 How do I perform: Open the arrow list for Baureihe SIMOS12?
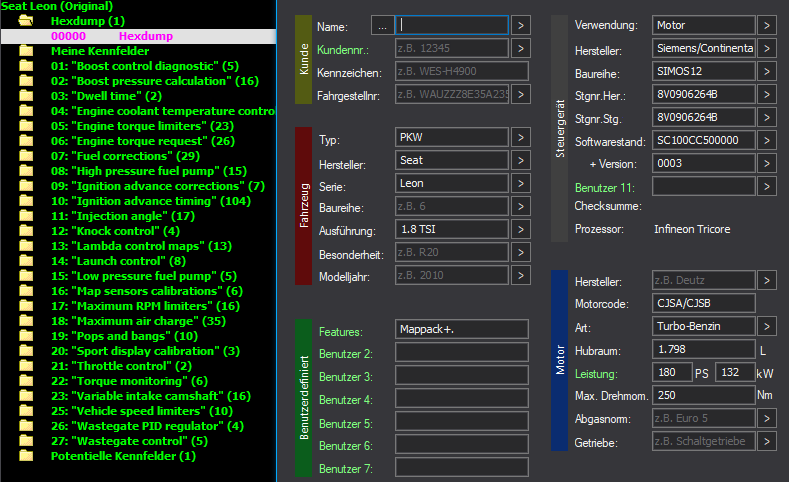click(x=767, y=71)
